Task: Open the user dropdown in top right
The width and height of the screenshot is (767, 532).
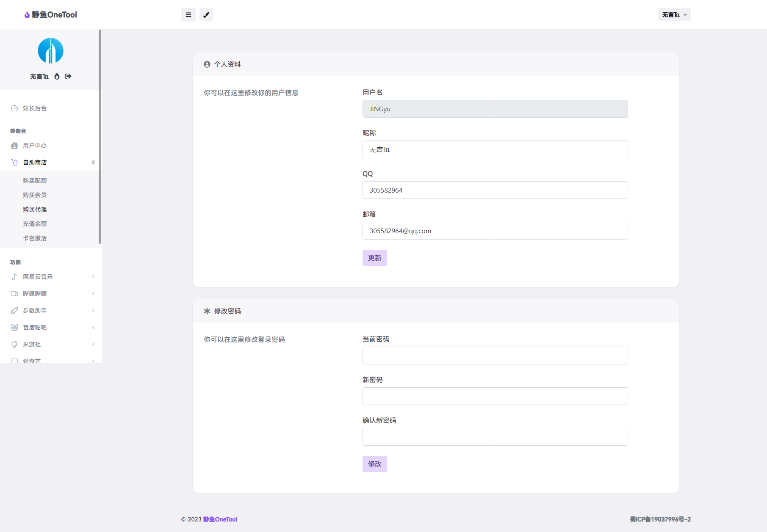Action: click(x=674, y=15)
